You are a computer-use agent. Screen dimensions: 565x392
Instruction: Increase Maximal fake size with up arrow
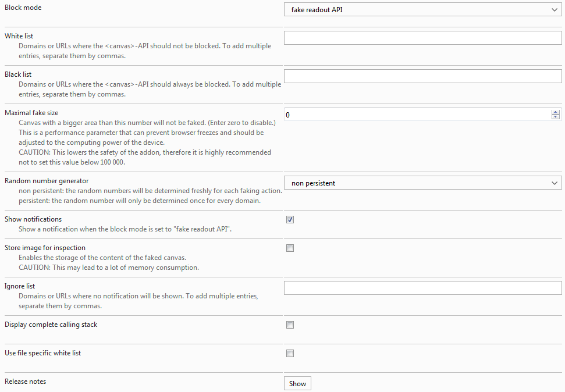pyautogui.click(x=555, y=112)
